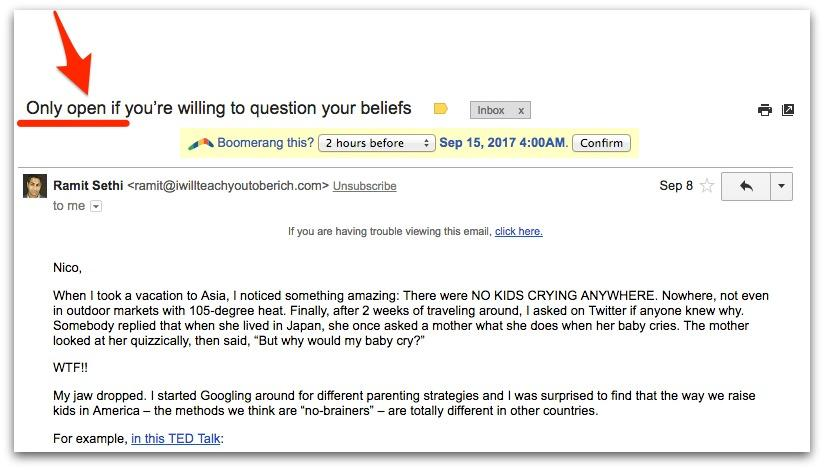Click the reply arrow button

tap(744, 186)
